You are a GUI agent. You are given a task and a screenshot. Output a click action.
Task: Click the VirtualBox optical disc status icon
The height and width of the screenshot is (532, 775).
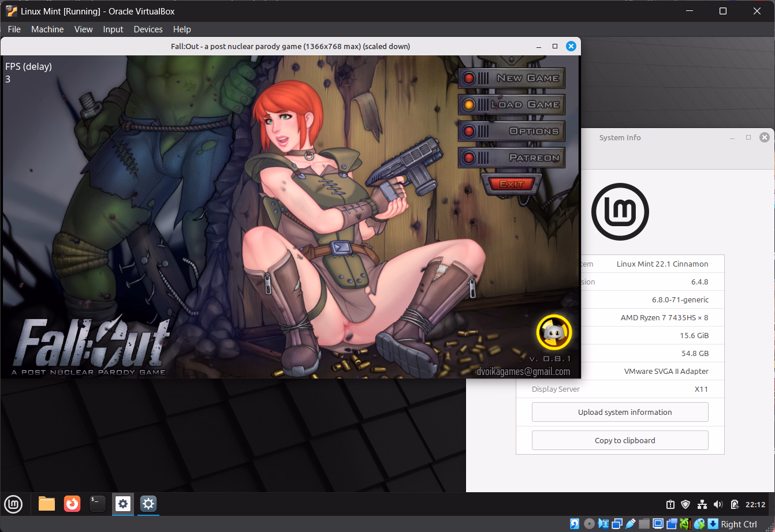pyautogui.click(x=589, y=524)
